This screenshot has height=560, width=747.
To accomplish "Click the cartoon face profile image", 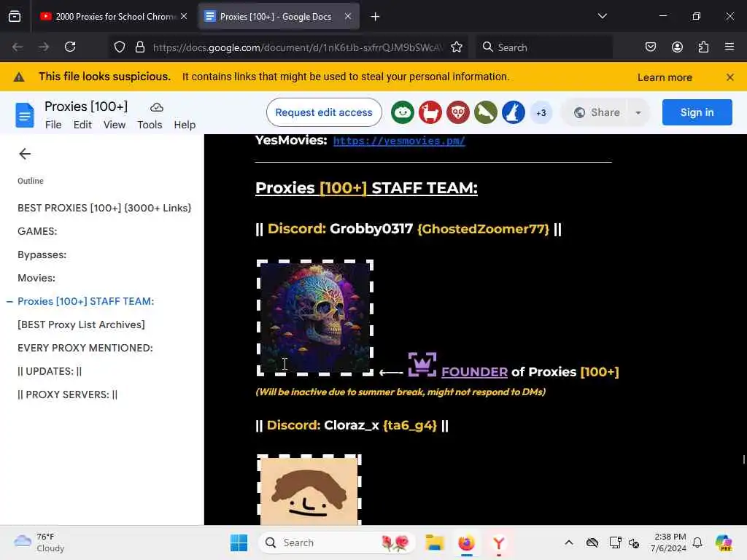I will 309,489.
